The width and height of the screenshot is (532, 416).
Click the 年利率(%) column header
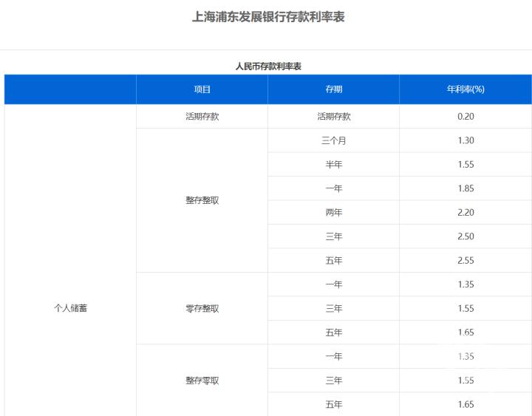(x=465, y=89)
